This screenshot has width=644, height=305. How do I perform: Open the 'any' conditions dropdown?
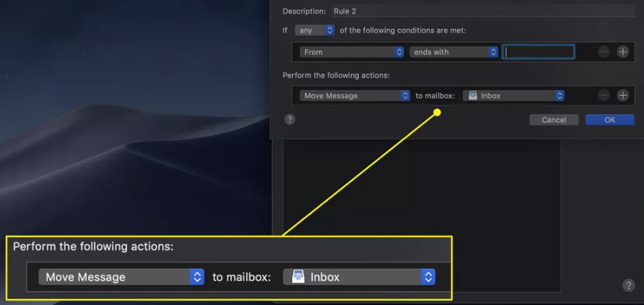click(315, 30)
